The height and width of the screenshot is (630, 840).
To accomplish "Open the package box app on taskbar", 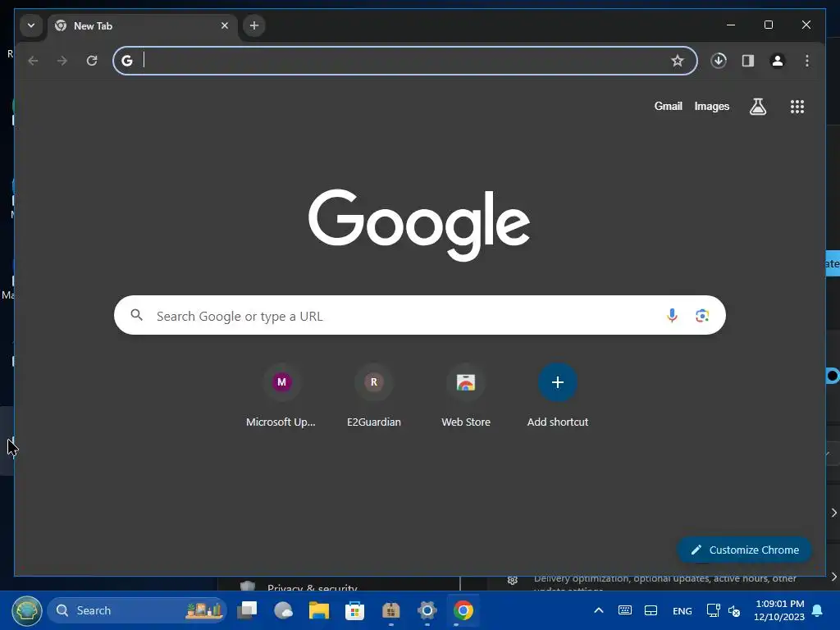I will point(391,610).
